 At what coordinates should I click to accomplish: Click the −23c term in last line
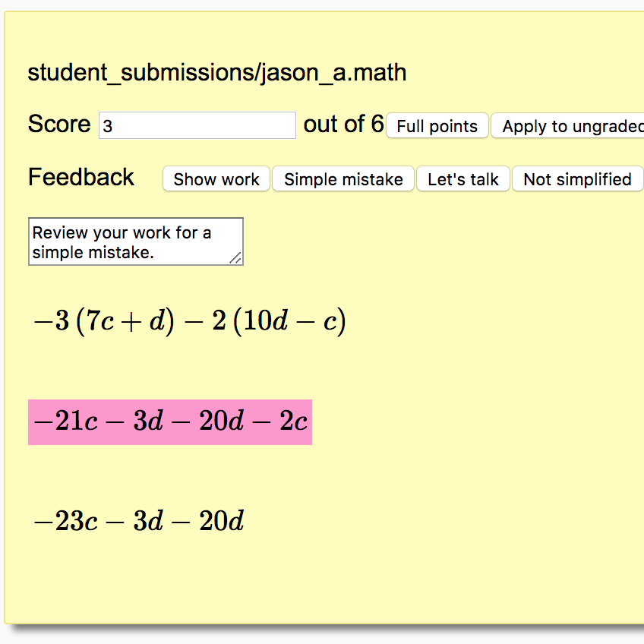66,521
